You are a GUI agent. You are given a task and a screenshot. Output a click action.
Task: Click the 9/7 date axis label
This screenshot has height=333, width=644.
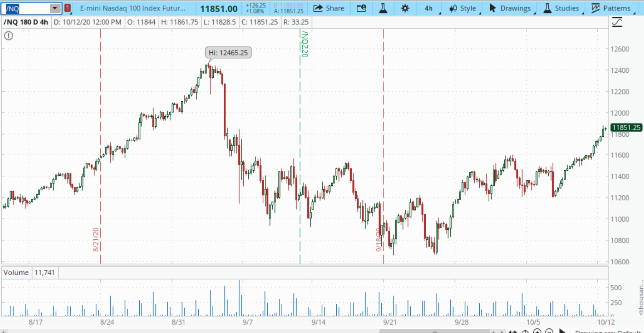[248, 322]
